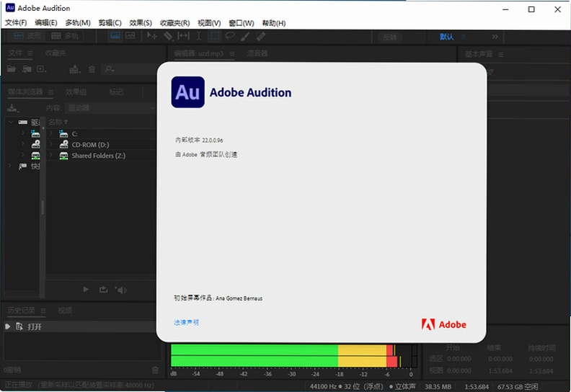The height and width of the screenshot is (392, 571).
Task: Click the Media Browser preview play button
Action: tap(86, 290)
